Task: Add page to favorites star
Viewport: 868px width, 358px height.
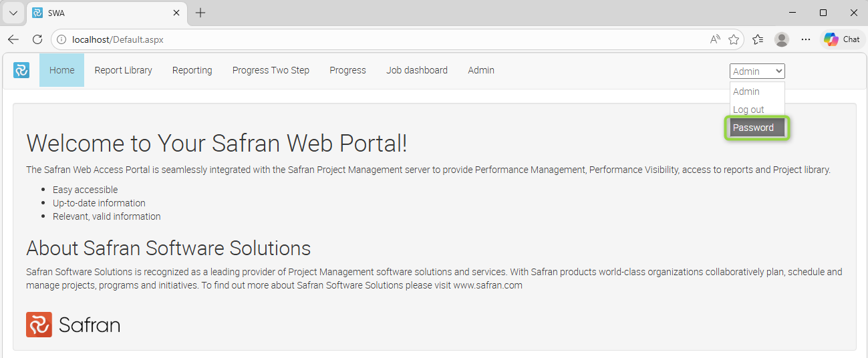Action: point(734,39)
